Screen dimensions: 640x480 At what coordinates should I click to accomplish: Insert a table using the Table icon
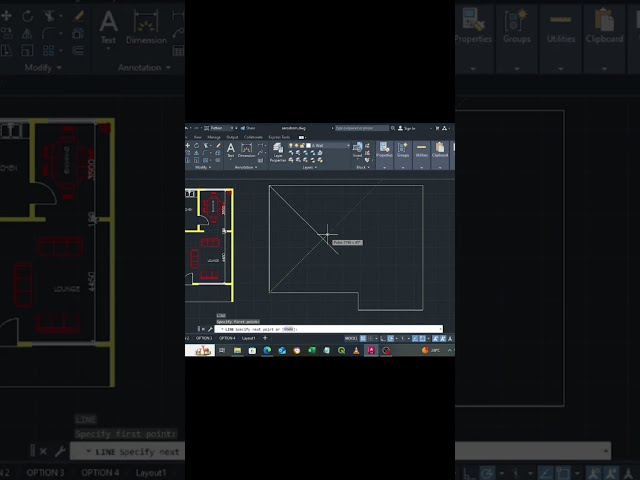260,160
